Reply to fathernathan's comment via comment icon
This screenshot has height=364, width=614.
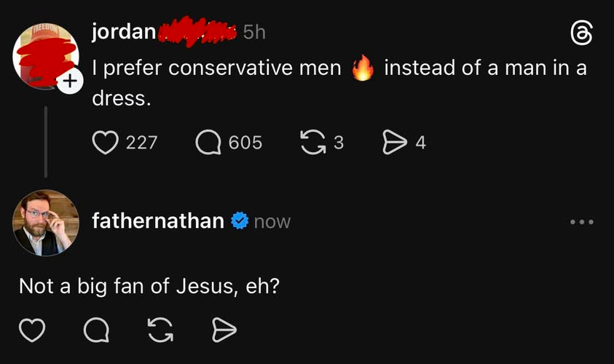point(95,331)
